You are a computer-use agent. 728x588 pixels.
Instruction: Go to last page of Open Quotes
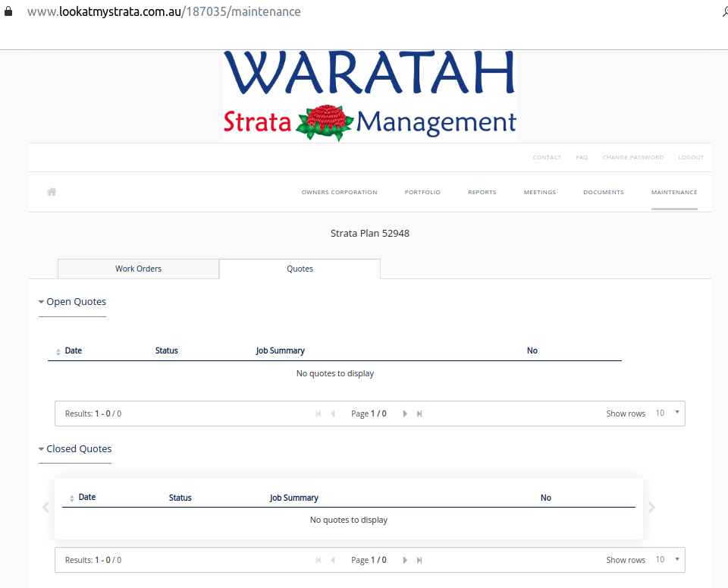[419, 413]
